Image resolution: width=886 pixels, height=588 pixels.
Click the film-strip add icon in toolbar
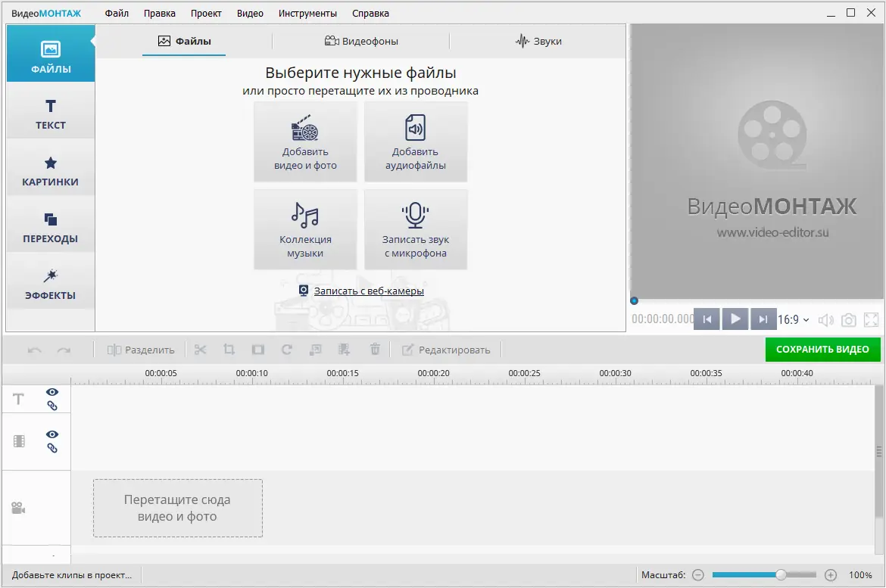pyautogui.click(x=344, y=350)
